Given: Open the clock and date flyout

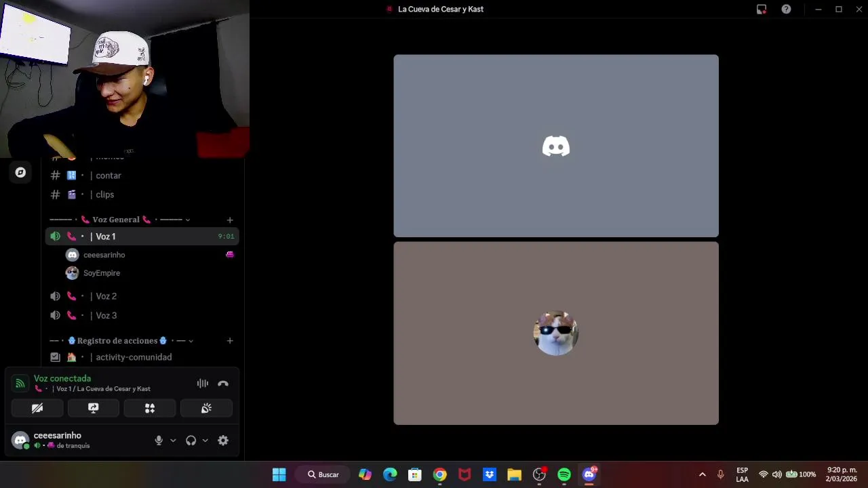Looking at the screenshot, I should click(842, 474).
